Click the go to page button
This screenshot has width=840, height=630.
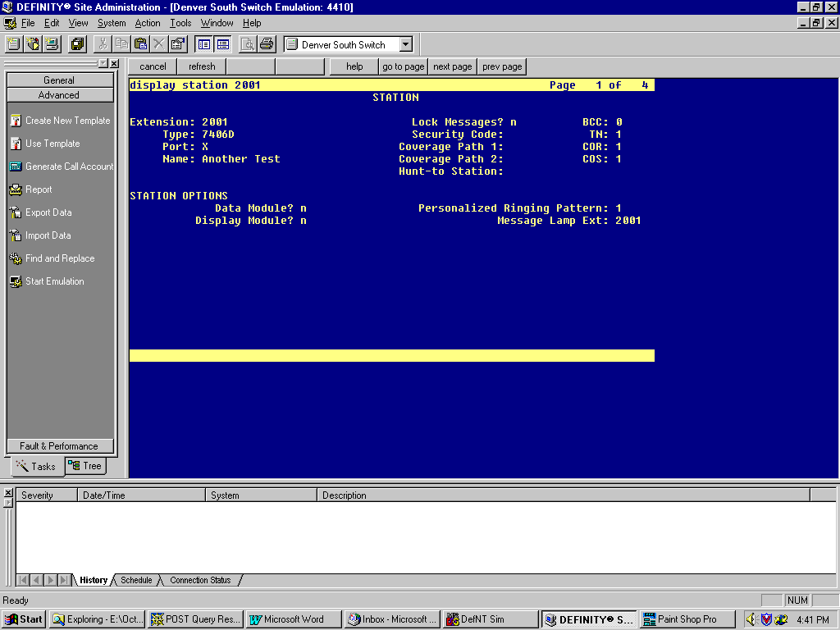[404, 66]
